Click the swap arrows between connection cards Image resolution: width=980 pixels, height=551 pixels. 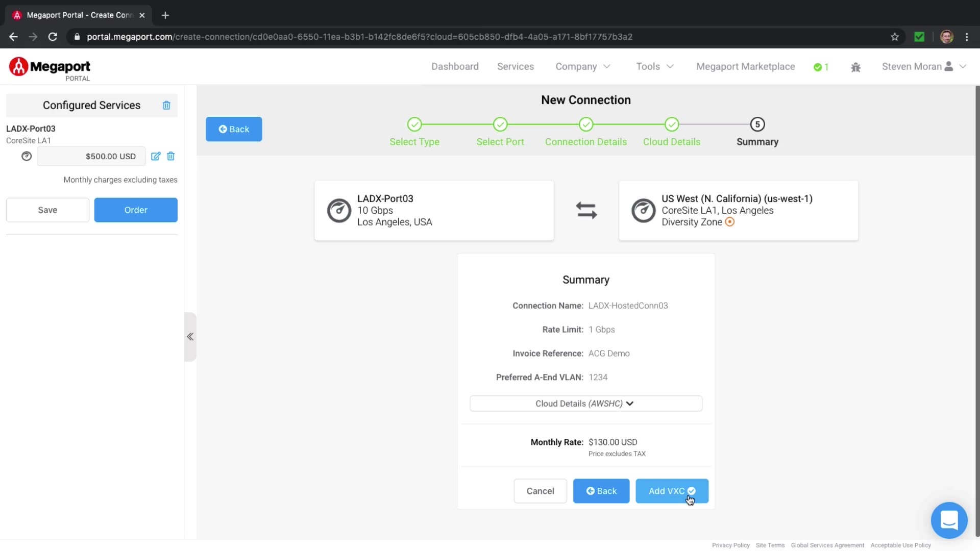click(x=586, y=210)
